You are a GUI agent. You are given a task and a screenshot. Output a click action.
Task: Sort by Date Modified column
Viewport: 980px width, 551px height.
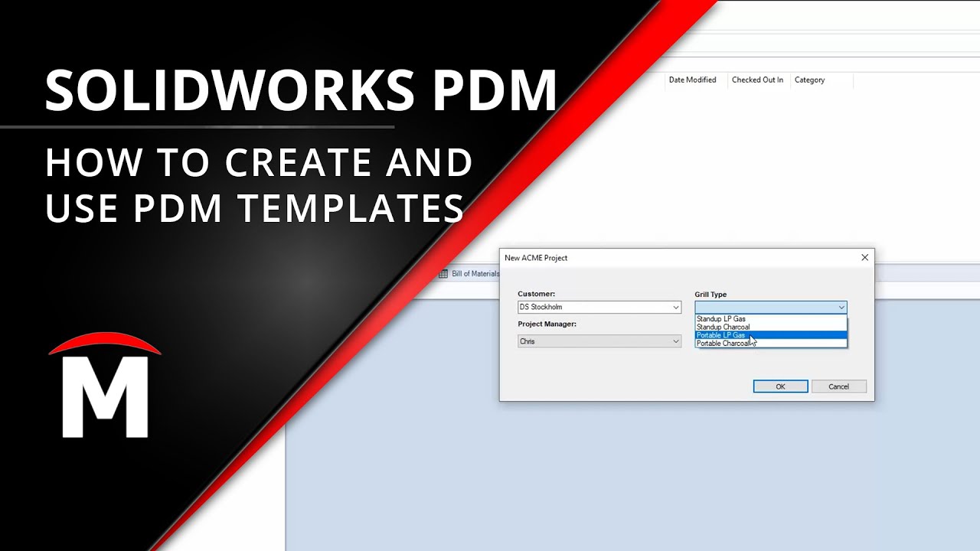point(692,80)
